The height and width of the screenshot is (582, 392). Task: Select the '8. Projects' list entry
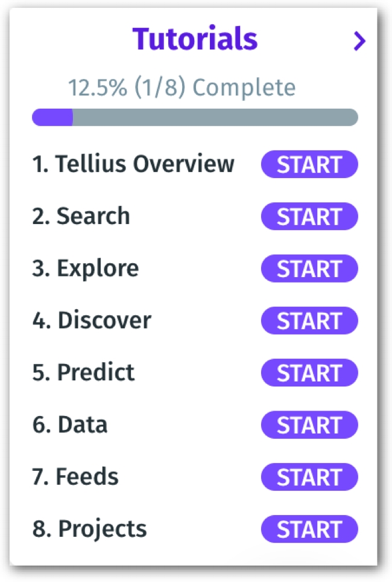point(89,529)
